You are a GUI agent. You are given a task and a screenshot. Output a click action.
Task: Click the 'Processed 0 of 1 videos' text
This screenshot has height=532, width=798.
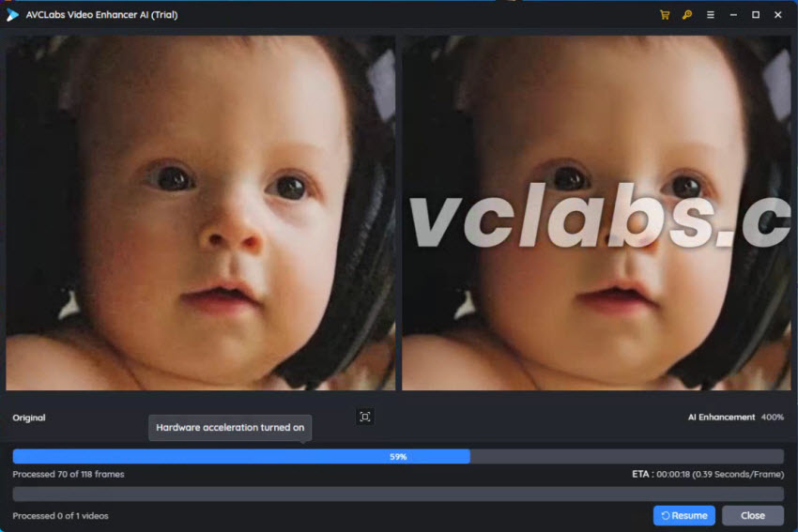coord(61,516)
